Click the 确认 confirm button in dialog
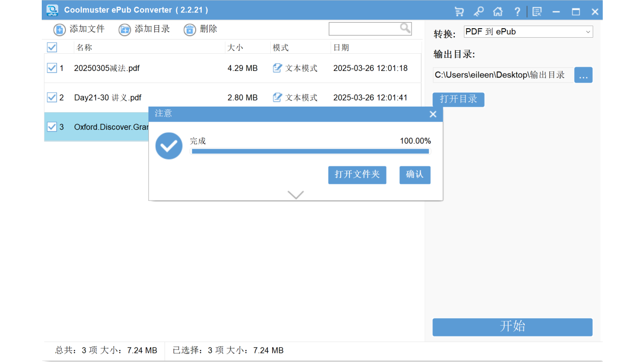The width and height of the screenshot is (644, 362). click(x=415, y=175)
